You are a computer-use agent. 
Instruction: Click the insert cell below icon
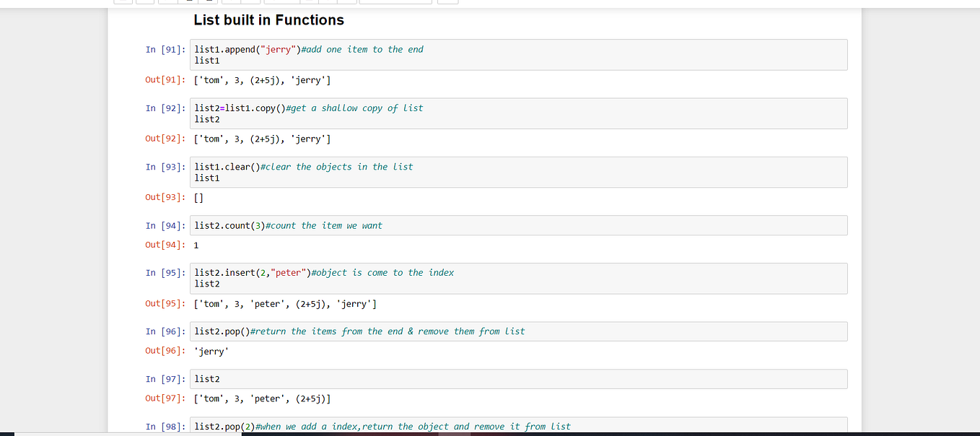pos(144,2)
